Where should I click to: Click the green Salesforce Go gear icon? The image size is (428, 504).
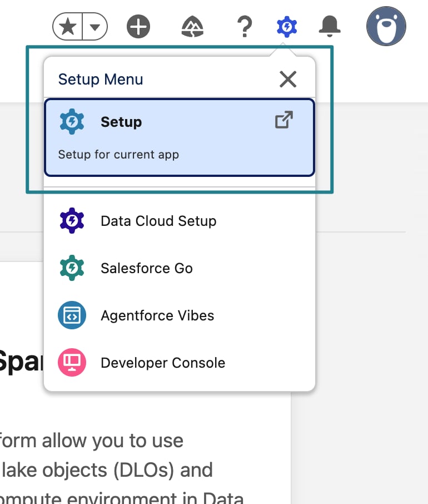72,268
